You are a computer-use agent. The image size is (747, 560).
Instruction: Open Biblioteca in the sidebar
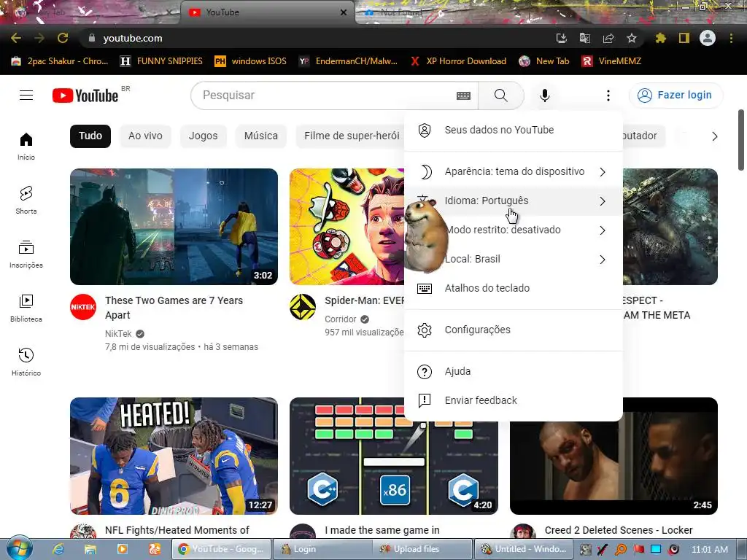tap(26, 308)
